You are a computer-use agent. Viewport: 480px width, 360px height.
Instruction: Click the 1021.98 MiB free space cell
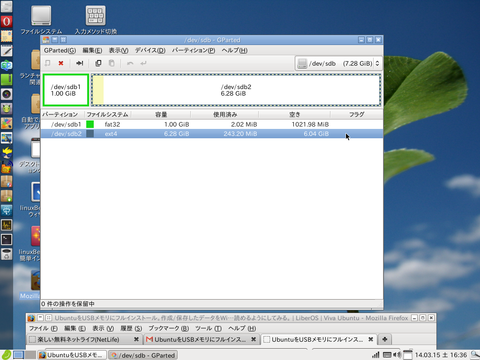coord(310,124)
